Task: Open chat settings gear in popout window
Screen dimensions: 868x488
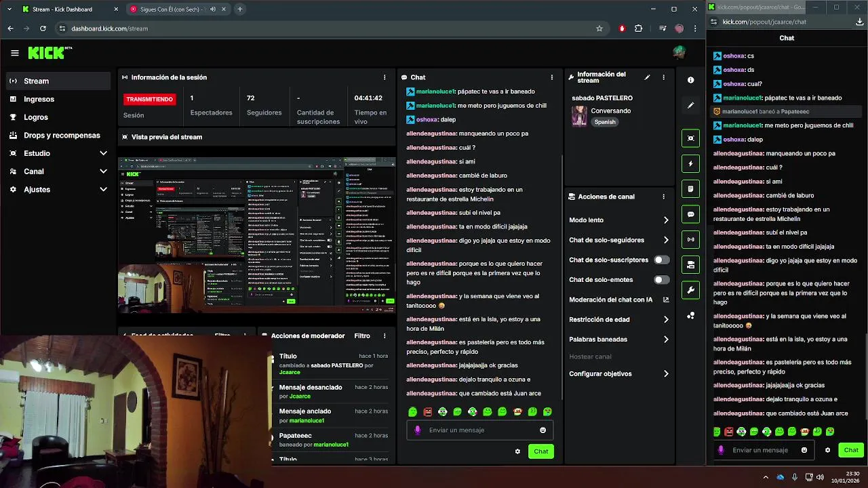Action: 827,450
